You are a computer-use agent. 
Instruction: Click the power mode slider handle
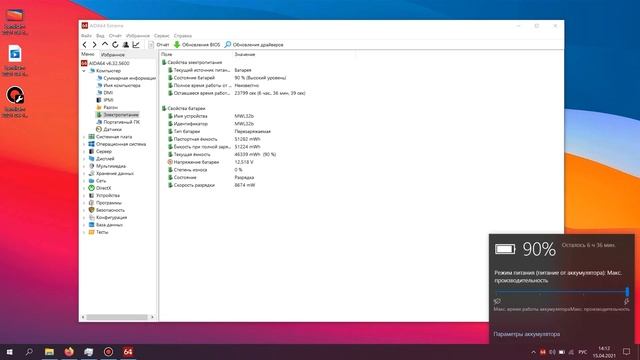click(x=627, y=291)
